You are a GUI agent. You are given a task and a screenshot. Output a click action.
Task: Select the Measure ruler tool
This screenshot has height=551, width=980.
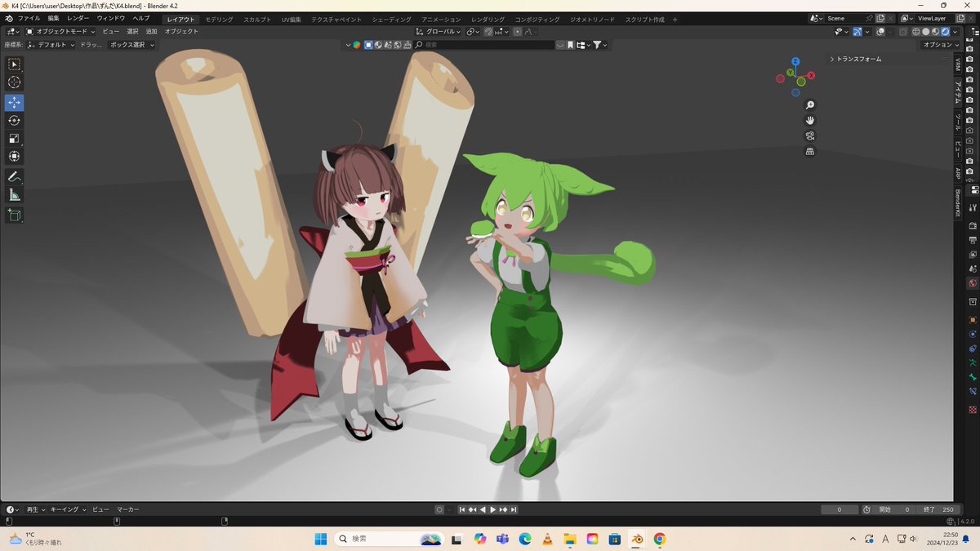pos(14,195)
